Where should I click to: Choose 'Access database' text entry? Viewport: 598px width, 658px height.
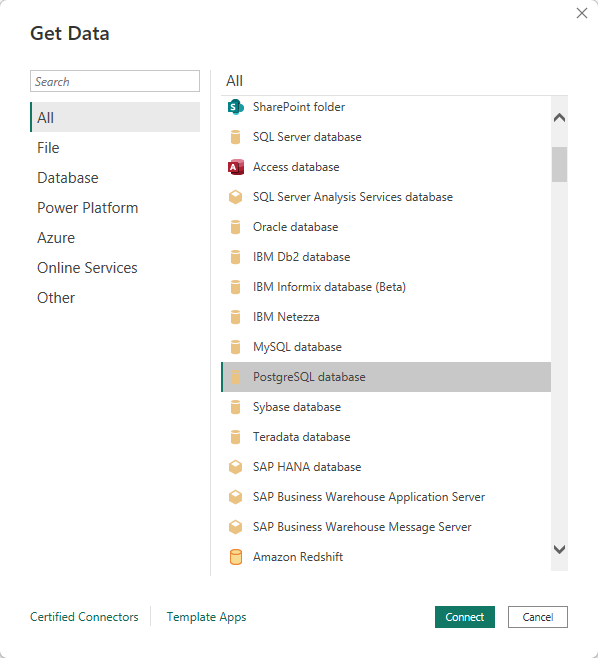tap(296, 167)
